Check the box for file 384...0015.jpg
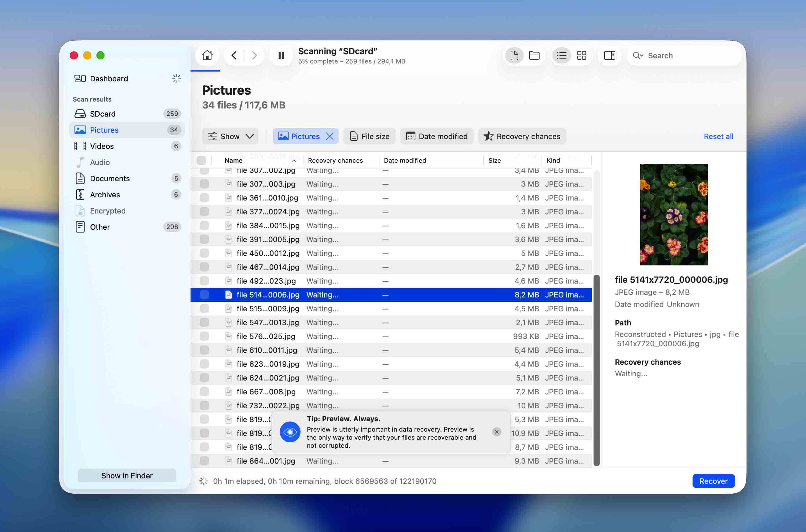The image size is (806, 532). pos(204,226)
